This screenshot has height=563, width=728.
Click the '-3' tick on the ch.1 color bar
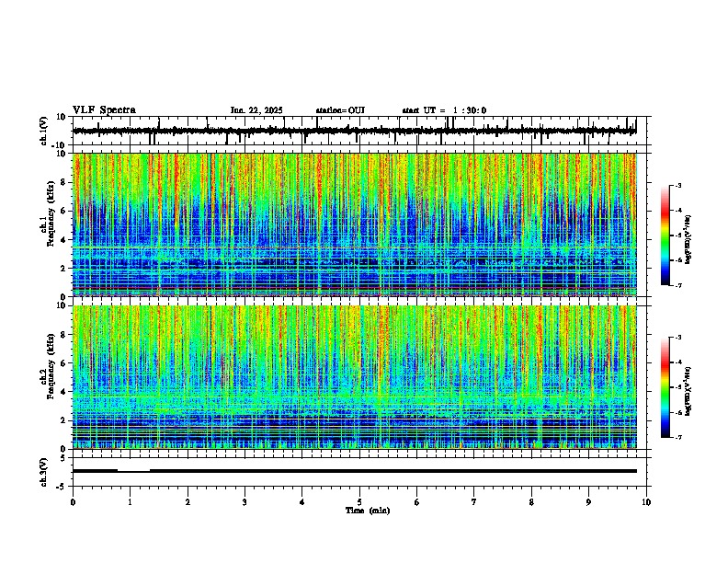(677, 185)
